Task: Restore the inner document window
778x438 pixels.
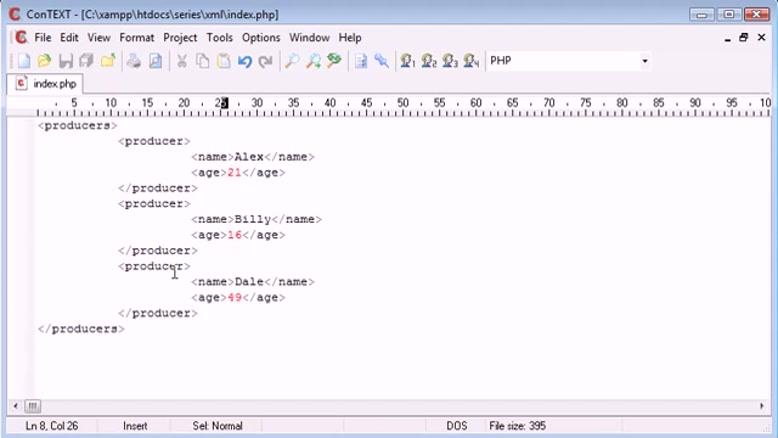Action: pos(743,37)
